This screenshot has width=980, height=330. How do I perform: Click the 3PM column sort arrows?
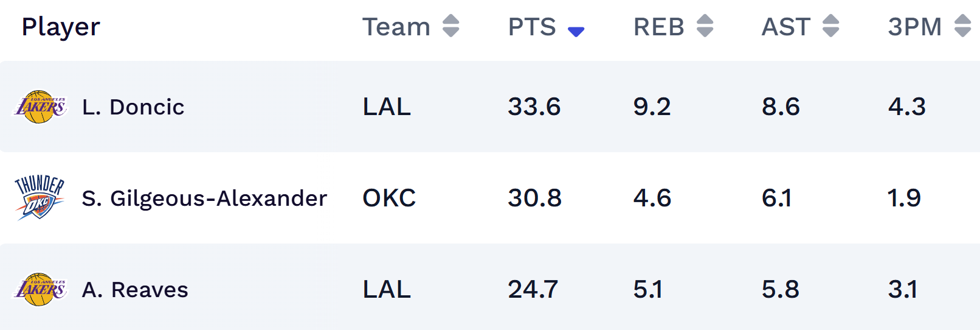click(962, 26)
